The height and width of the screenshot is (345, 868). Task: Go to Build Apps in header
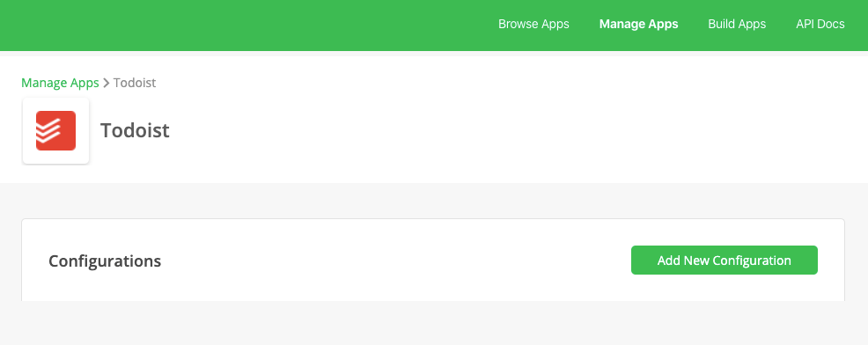click(x=737, y=25)
